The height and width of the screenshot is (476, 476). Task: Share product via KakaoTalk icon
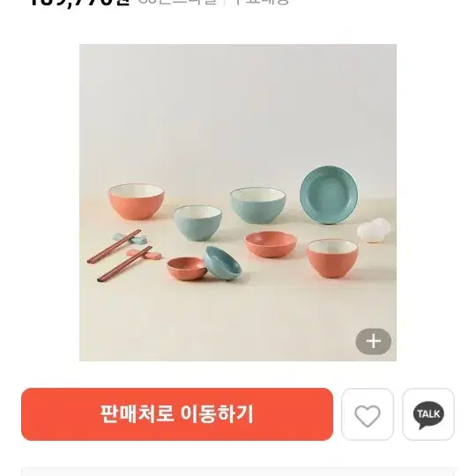pyautogui.click(x=428, y=414)
